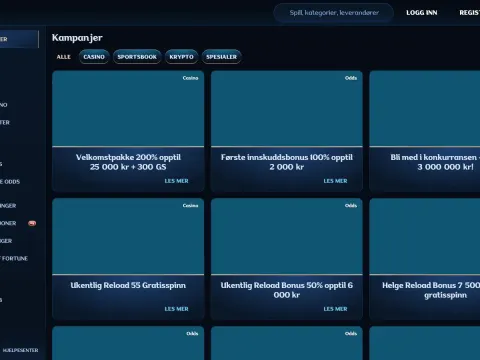480x360 pixels.
Task: Click 'Ukentlig Reload Bonus 50% opptil 6 000 kr' title
Action: pyautogui.click(x=287, y=290)
